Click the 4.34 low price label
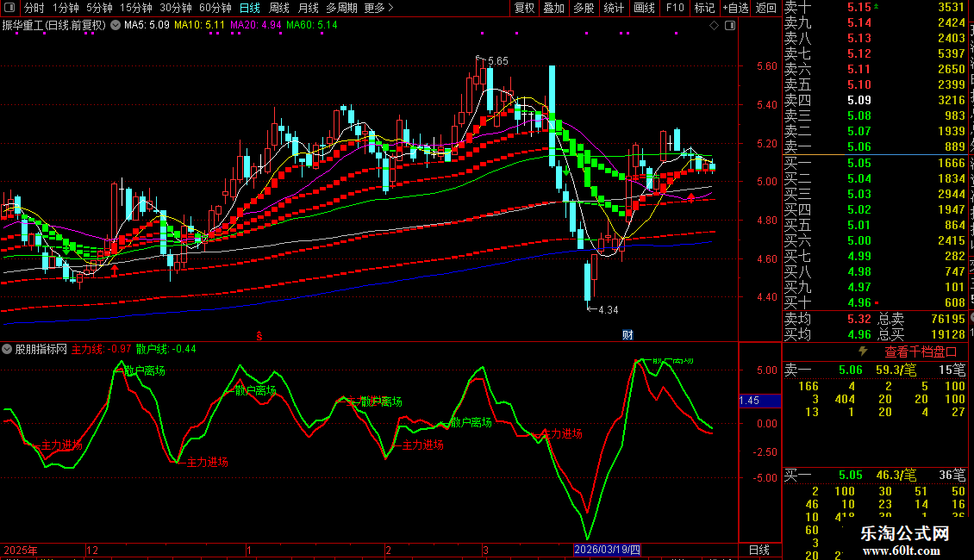 point(609,310)
